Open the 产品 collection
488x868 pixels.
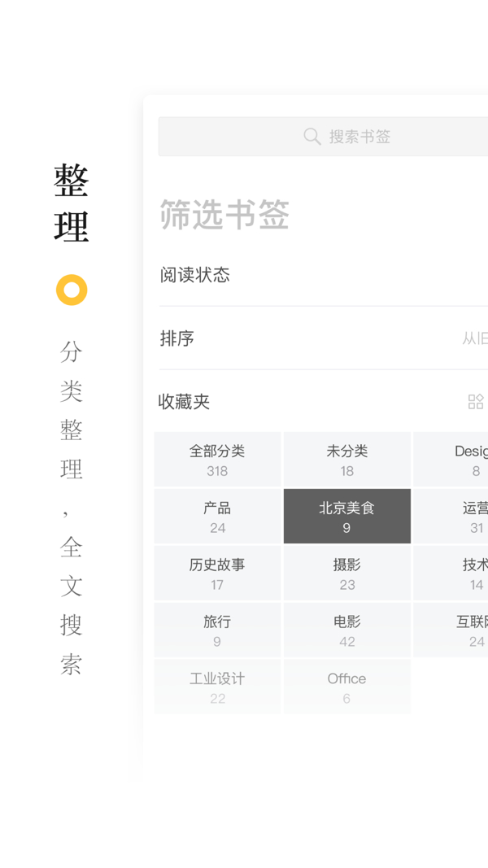pos(216,516)
